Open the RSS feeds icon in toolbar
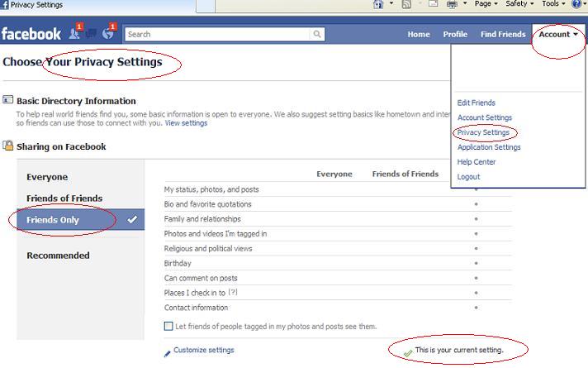 [x=406, y=4]
